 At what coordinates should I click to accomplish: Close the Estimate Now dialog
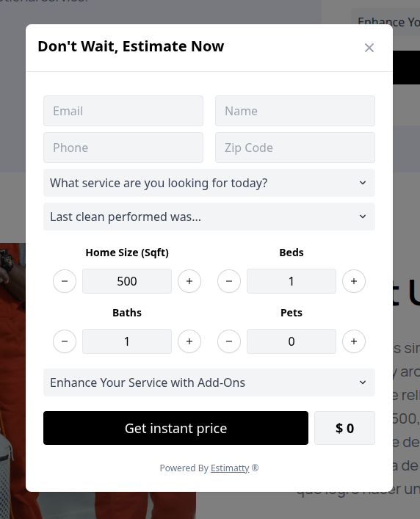click(x=369, y=48)
